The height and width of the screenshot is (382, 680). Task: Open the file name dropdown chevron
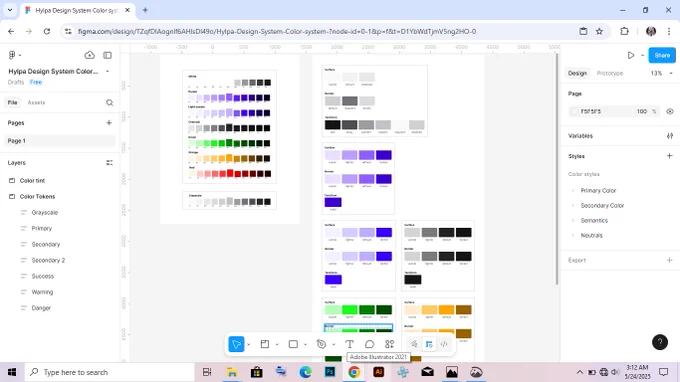click(108, 71)
